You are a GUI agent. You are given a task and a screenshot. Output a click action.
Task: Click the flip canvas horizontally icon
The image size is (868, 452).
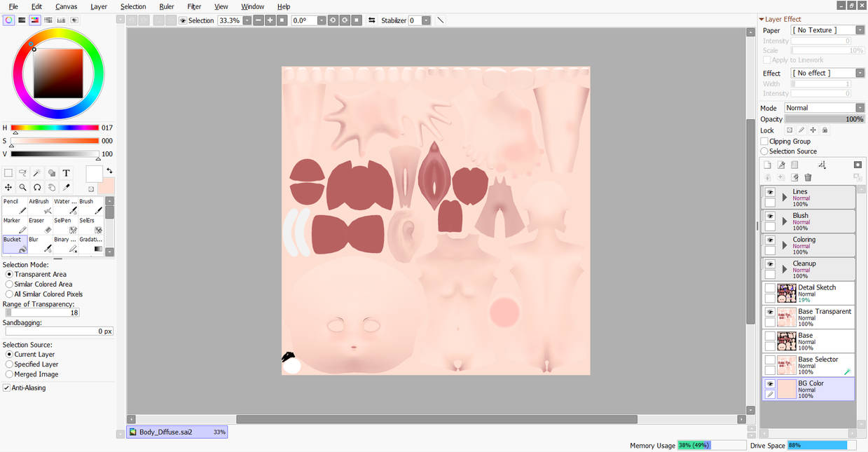[x=371, y=20]
